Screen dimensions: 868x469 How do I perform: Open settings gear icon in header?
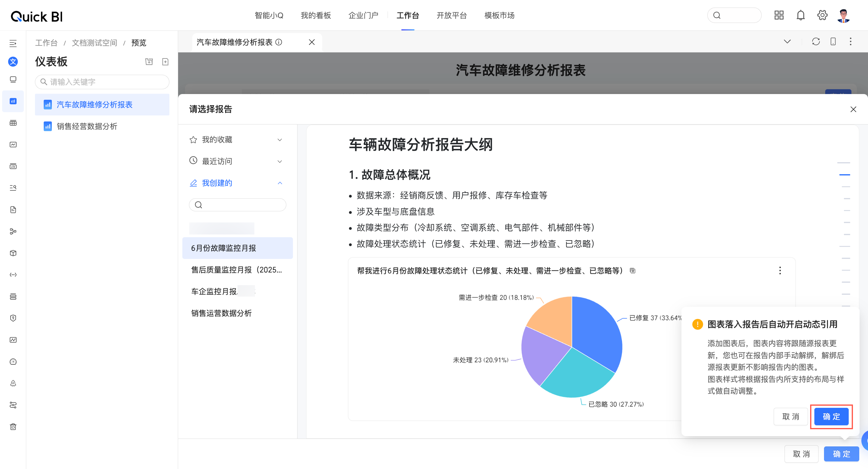822,15
